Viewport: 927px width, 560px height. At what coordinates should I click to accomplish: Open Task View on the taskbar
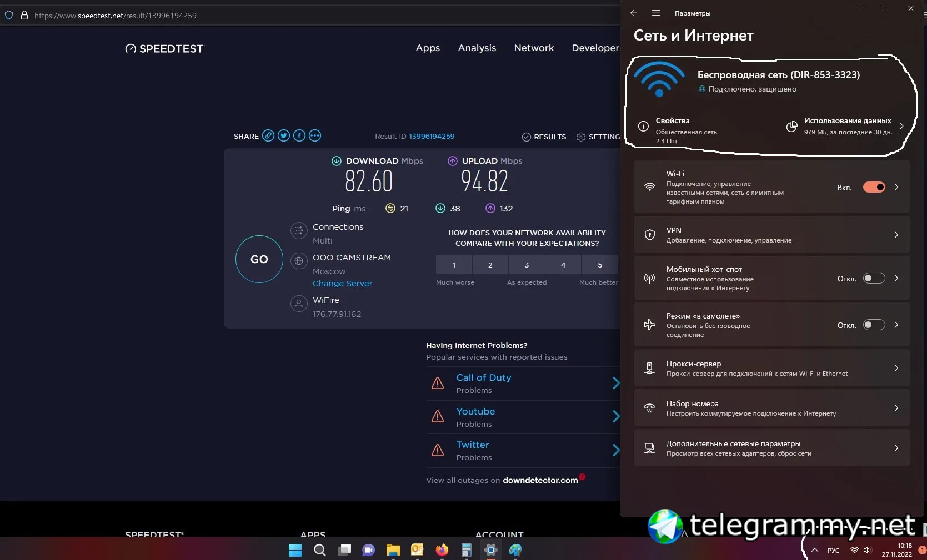pos(344,550)
